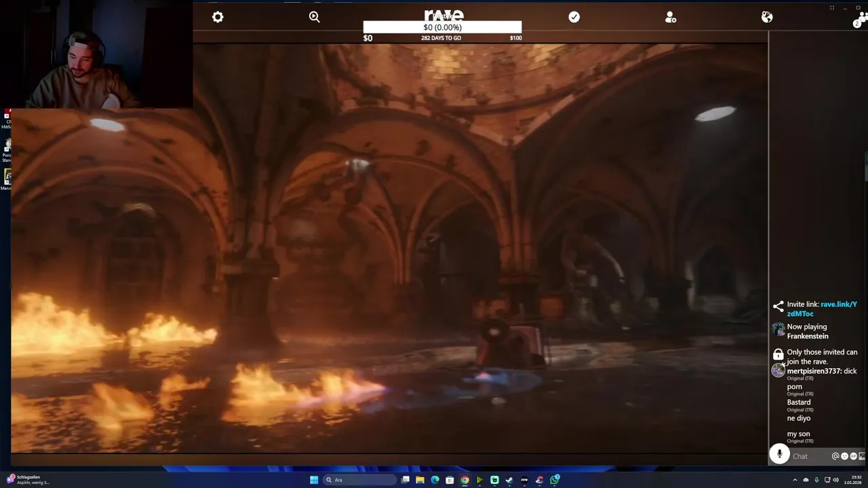Open WhatsApp from the taskbar
The image size is (868, 488).
pos(555,480)
